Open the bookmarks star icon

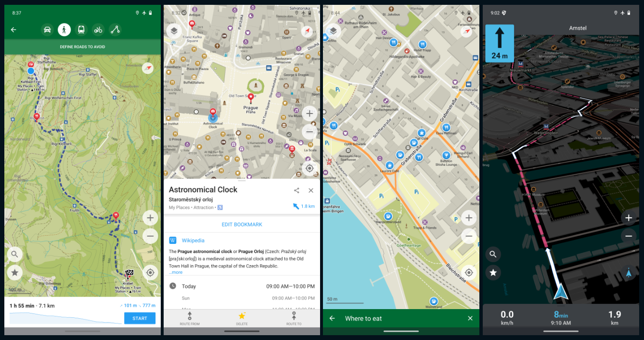[x=493, y=272]
